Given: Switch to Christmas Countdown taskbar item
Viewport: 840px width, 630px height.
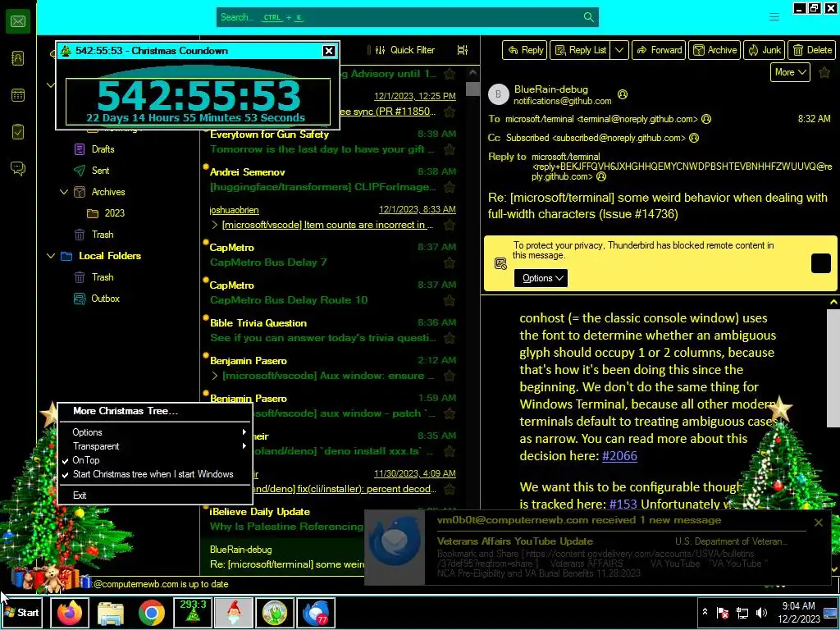Looking at the screenshot, I should [x=193, y=613].
